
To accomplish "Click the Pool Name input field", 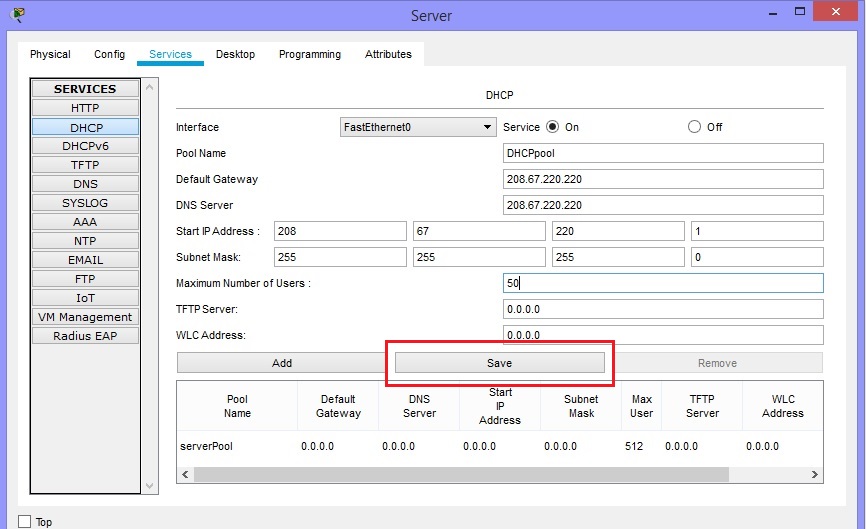I will pyautogui.click(x=662, y=153).
